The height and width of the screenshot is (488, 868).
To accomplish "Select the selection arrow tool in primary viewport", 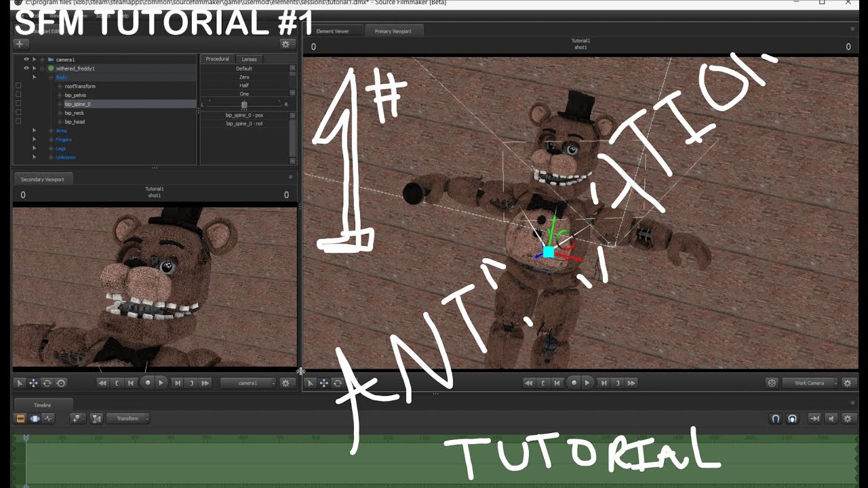I will [311, 383].
